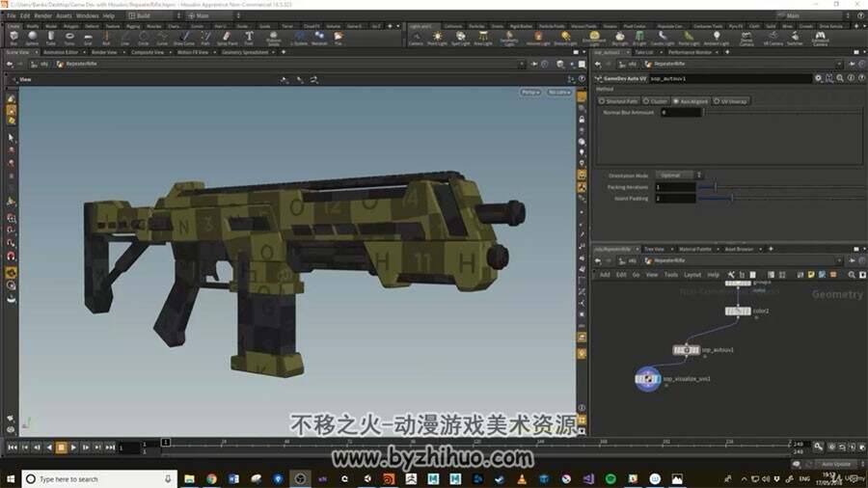
Task: Select the Shortest Path method
Action: [618, 101]
